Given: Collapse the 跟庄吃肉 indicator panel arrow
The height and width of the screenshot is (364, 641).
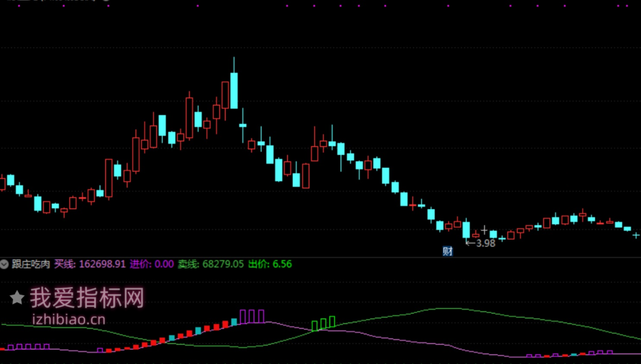Looking at the screenshot, I should (4, 265).
